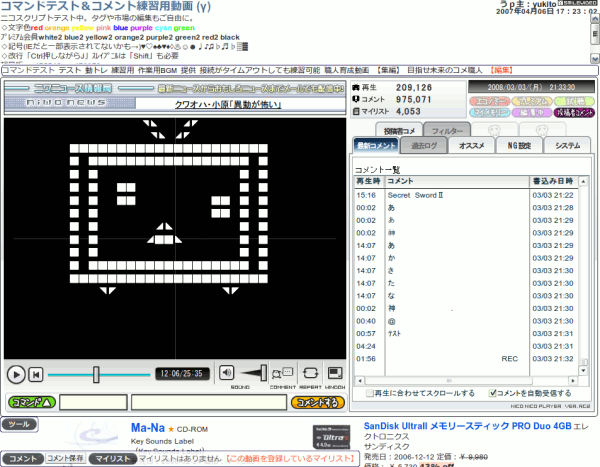Image resolution: width=600 pixels, height=467 pixels.
Task: Open the システム tab
Action: tap(567, 146)
